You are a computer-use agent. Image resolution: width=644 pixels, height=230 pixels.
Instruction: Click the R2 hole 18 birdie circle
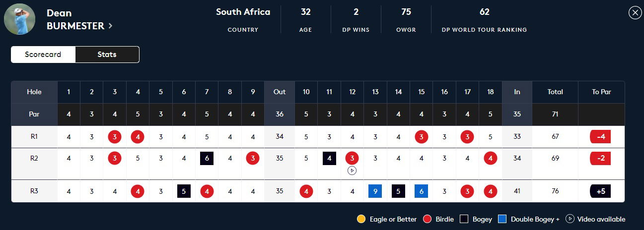pos(491,159)
